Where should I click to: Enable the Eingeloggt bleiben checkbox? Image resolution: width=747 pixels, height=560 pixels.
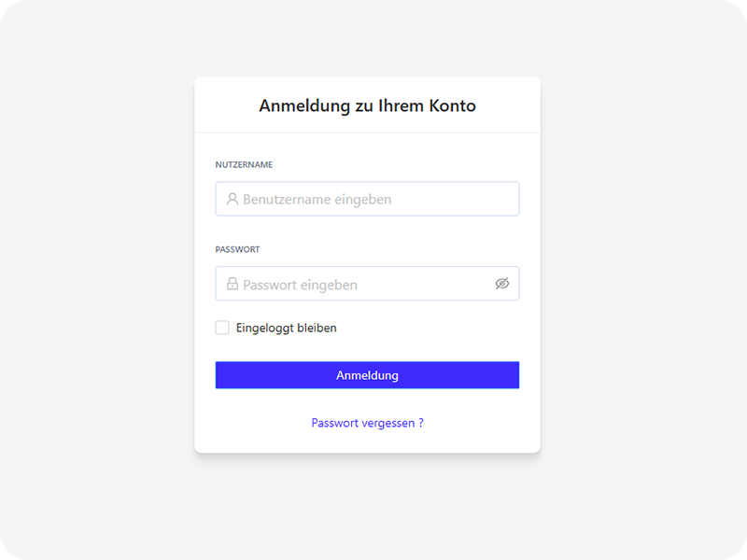pos(222,328)
